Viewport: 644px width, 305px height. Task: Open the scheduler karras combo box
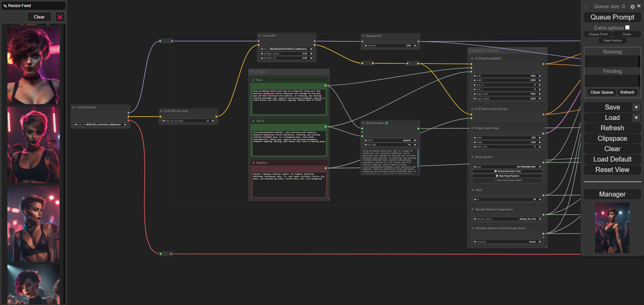tap(507, 242)
